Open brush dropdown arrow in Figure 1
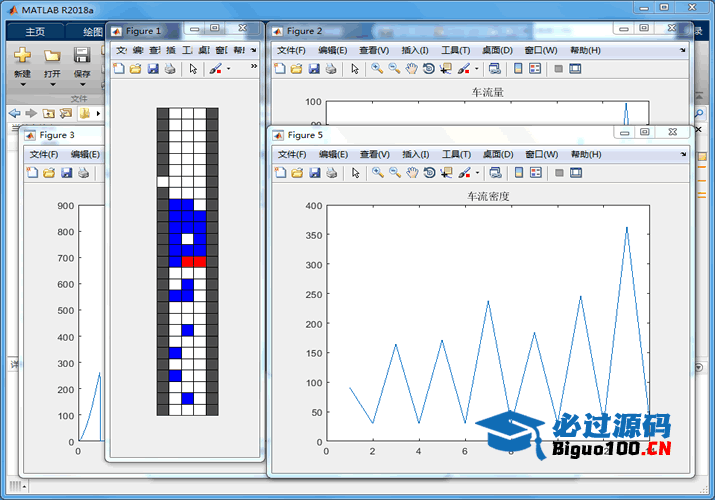The width and height of the screenshot is (715, 500). 228,69
